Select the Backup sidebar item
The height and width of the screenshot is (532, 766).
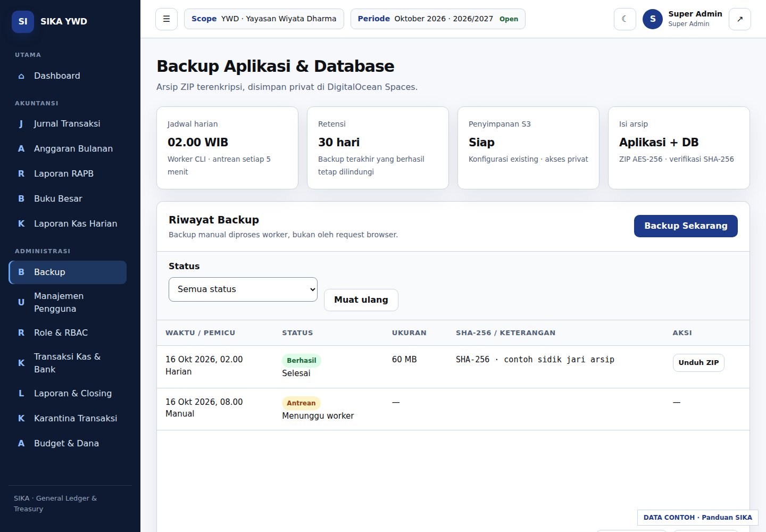[x=68, y=272]
